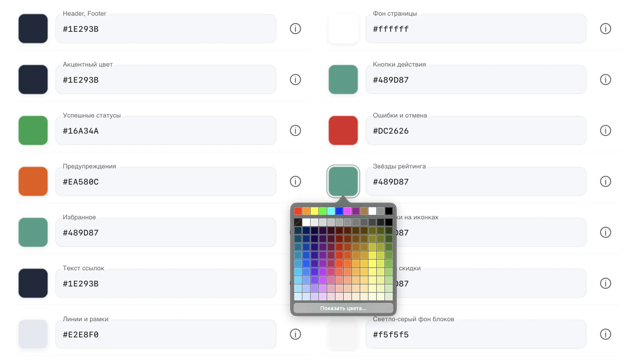This screenshot has width=632, height=364.
Task: Open info about Кнопки действия color
Action: click(605, 80)
